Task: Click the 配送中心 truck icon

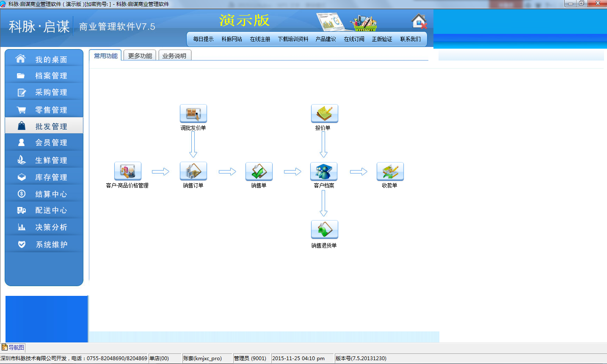Action: coord(22,210)
